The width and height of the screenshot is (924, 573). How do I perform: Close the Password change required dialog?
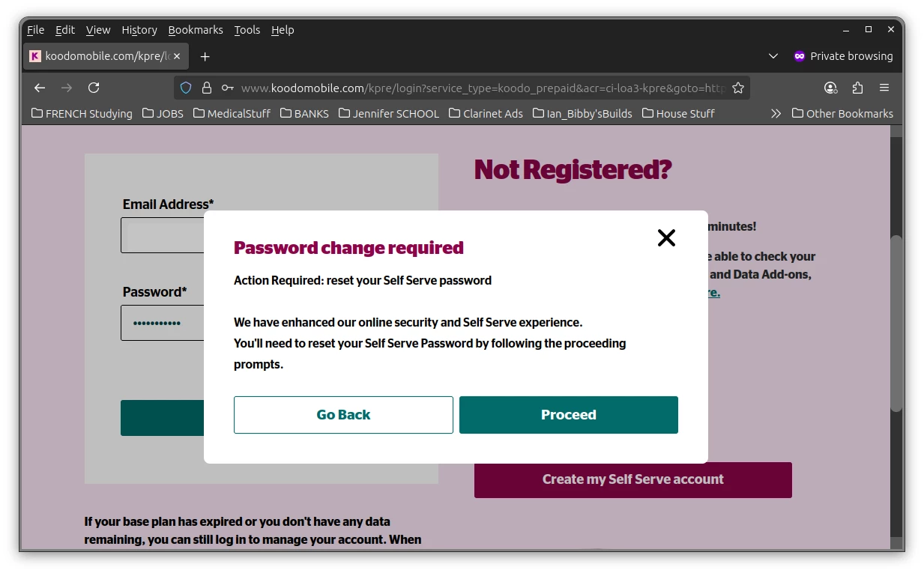[x=666, y=238]
